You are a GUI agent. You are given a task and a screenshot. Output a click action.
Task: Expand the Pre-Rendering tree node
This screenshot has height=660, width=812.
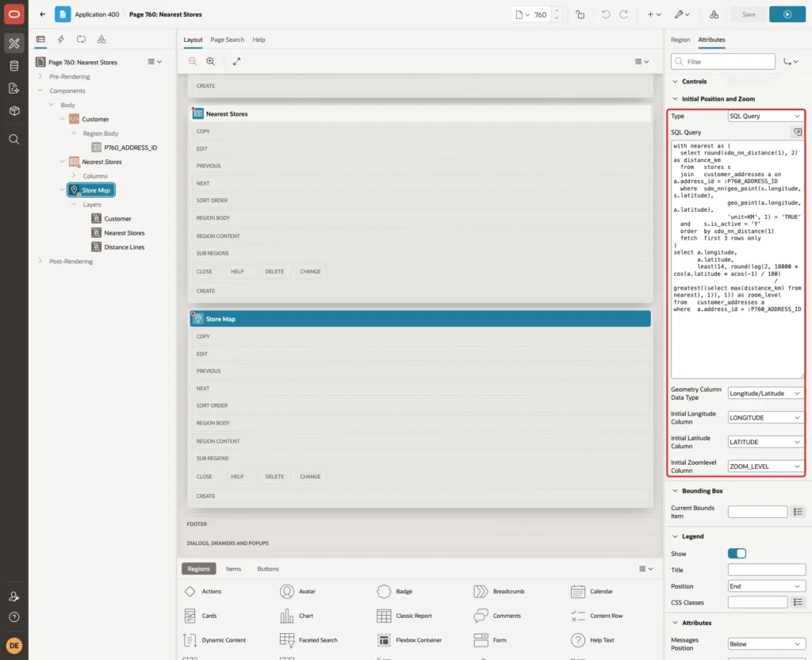tap(40, 76)
